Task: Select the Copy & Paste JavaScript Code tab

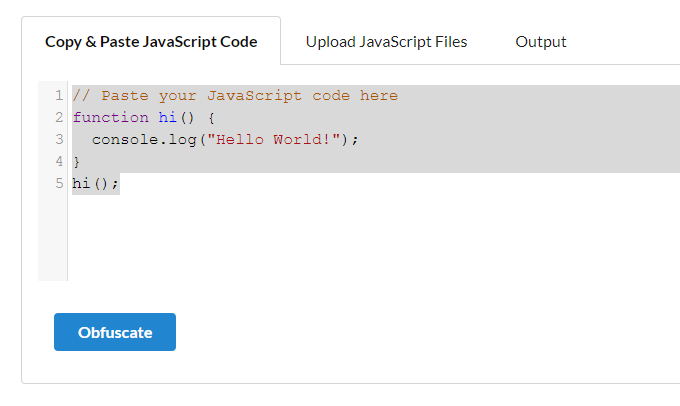Action: [151, 42]
